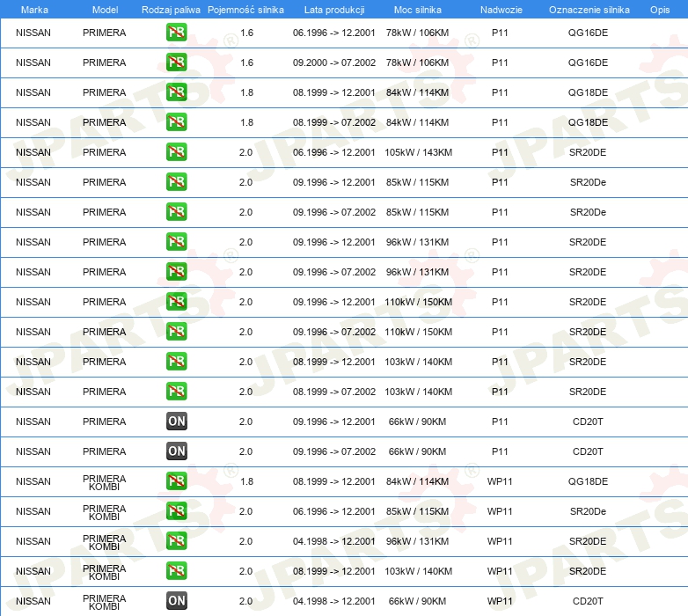
Task: Select the date range 09.2000 -> 07.2002
Action: (334, 62)
